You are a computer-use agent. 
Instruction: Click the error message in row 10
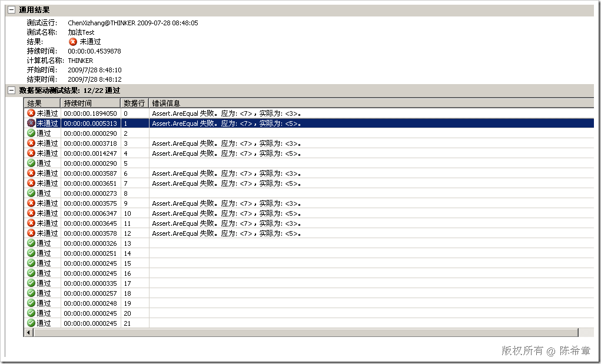(x=227, y=213)
